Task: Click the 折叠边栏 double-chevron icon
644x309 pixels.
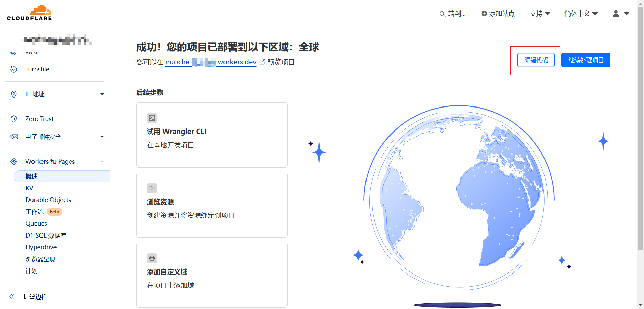Action: pos(12,296)
